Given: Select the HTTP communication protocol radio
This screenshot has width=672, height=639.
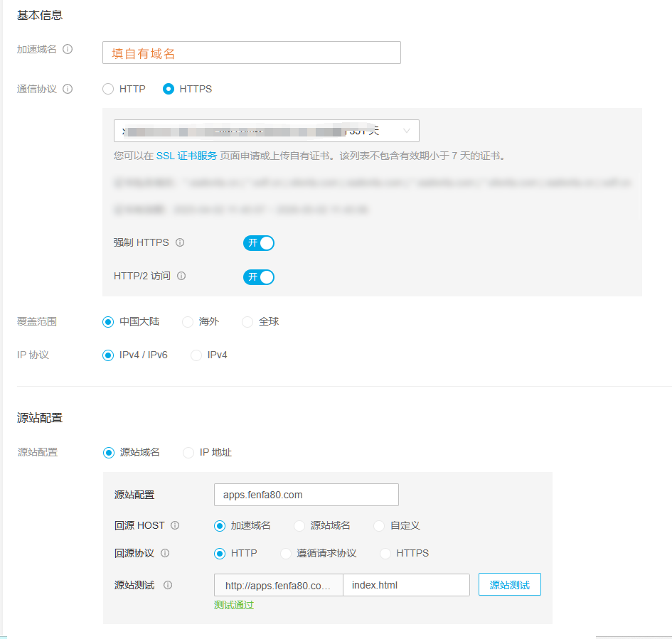Looking at the screenshot, I should [x=107, y=89].
